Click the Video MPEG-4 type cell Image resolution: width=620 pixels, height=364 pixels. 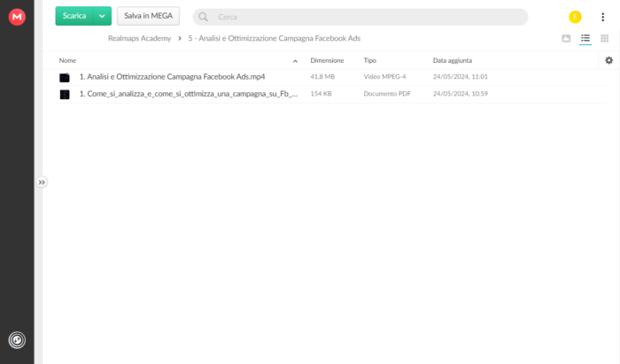[x=384, y=77]
